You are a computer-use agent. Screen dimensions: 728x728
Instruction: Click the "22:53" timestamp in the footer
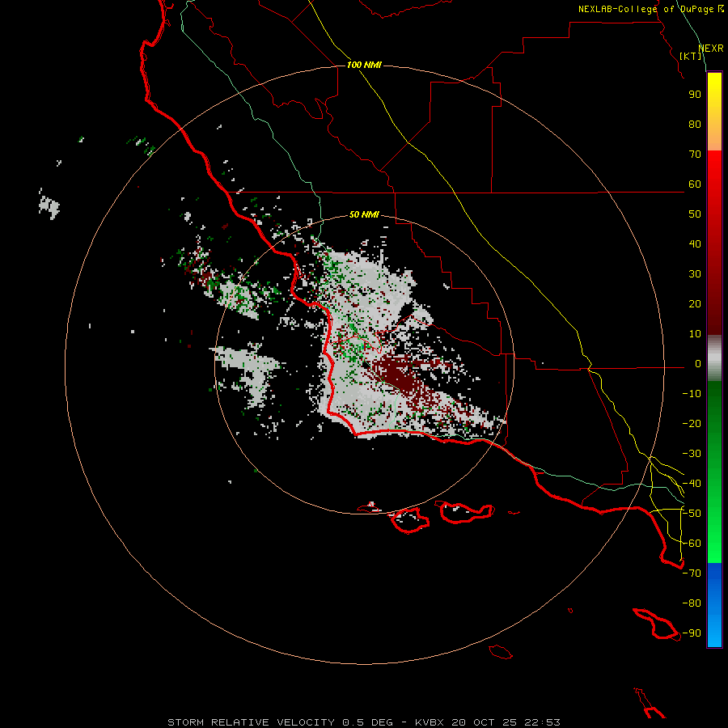pos(543,722)
